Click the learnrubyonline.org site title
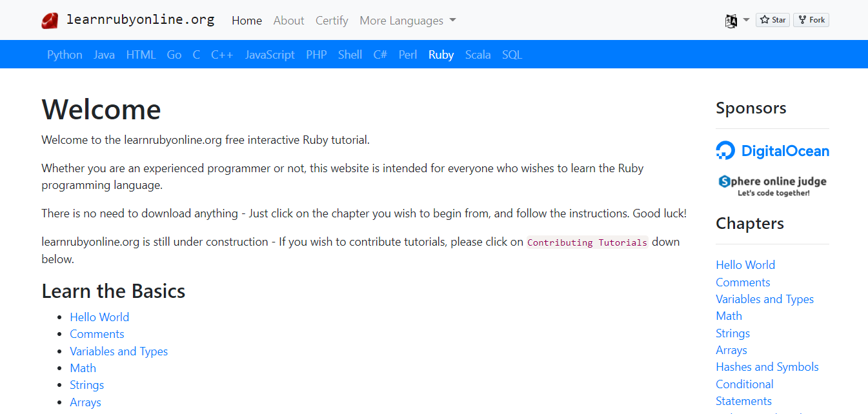Viewport: 868px width, 414px height. coord(141,19)
